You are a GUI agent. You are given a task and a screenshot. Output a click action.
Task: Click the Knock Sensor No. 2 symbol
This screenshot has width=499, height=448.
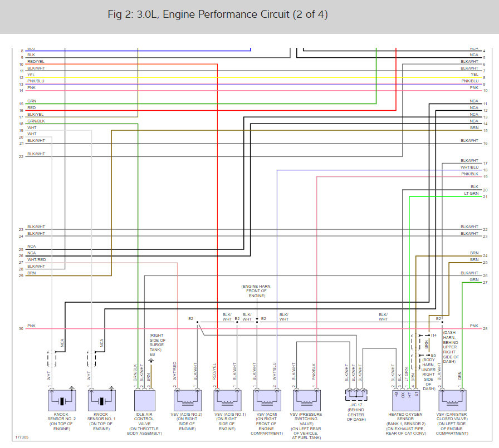pyautogui.click(x=62, y=400)
